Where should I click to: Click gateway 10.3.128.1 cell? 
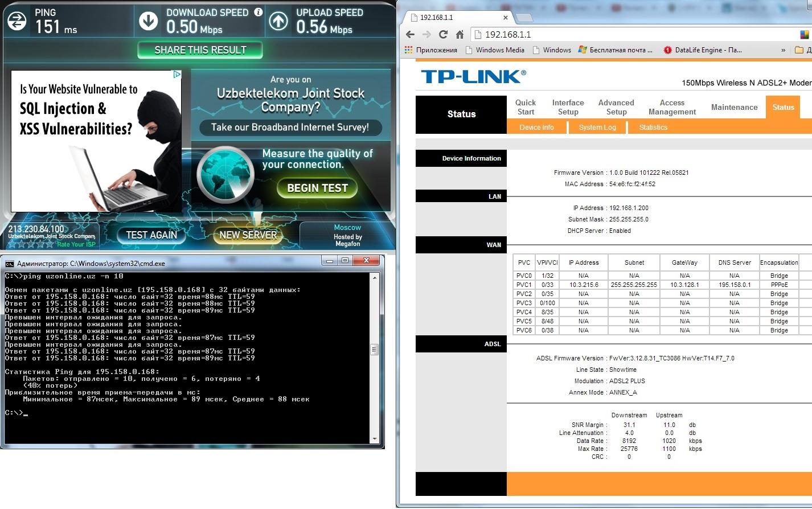684,285
